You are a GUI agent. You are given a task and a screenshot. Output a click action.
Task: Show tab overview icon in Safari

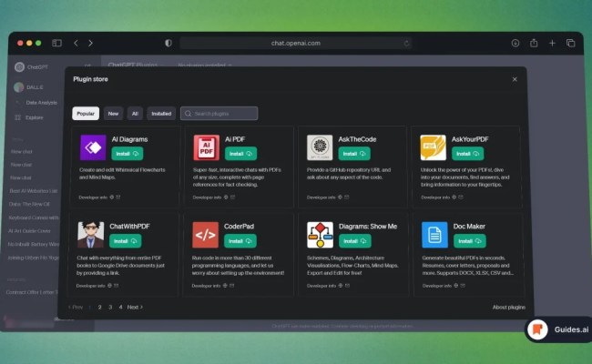570,43
